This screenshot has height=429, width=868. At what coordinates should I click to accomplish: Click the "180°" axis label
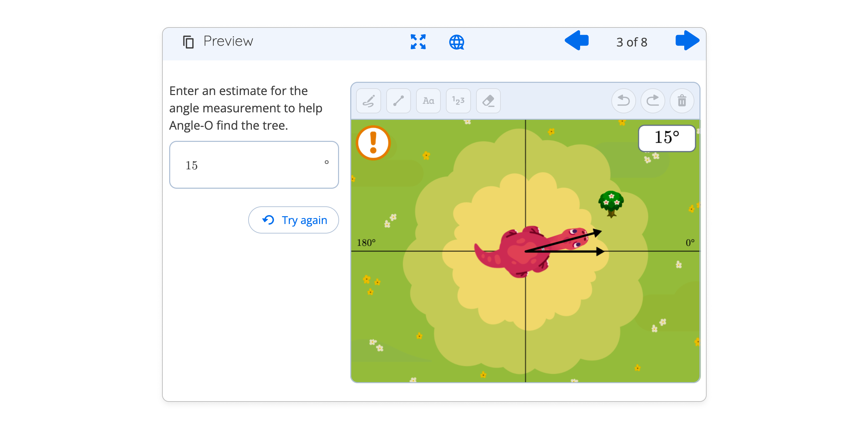click(366, 243)
